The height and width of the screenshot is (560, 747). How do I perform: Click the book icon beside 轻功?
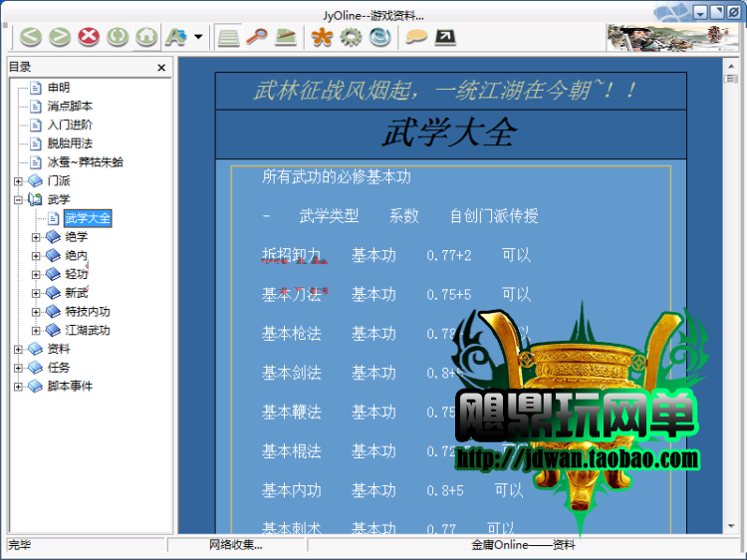point(53,274)
